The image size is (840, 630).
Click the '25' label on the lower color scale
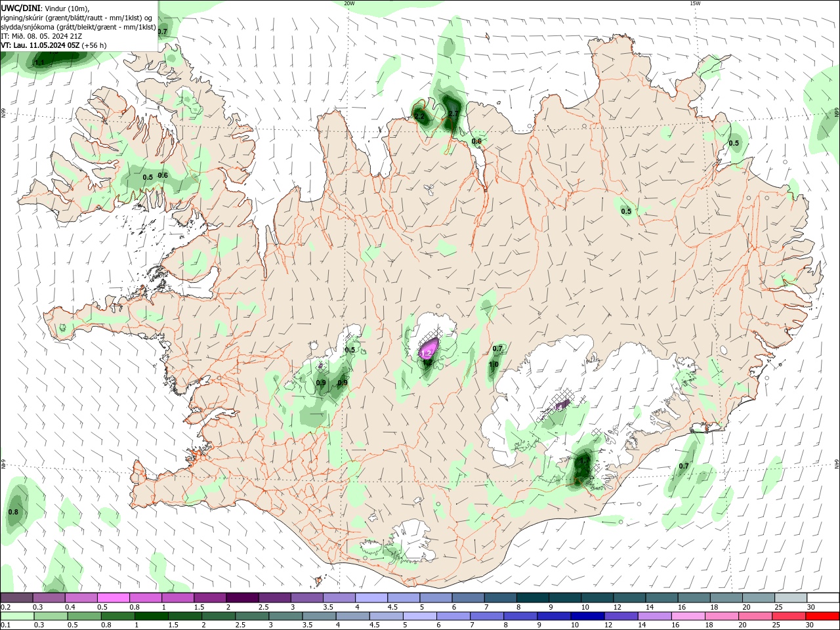[x=778, y=625]
